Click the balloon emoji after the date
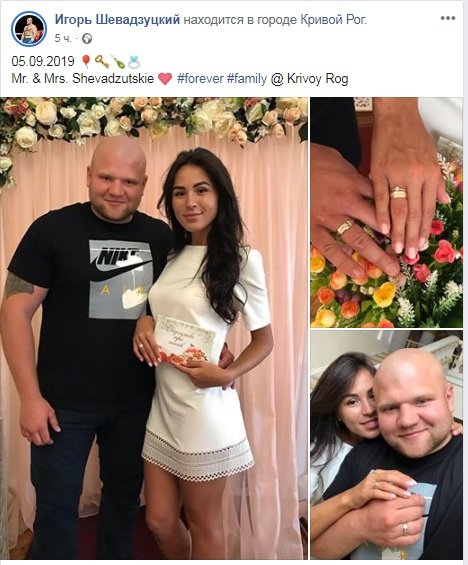468x565 pixels. click(86, 62)
